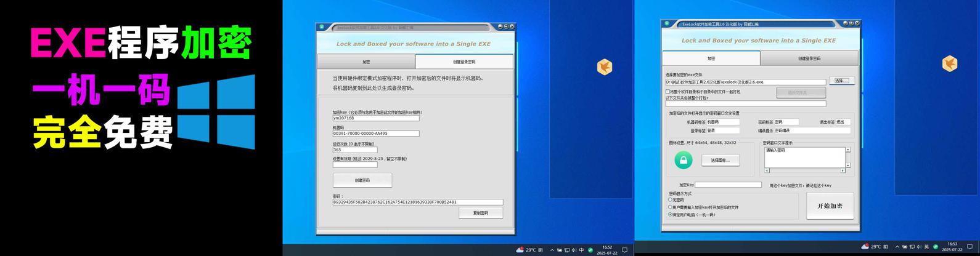
Task: Click the left arrow of the prompt box's horizontal scrollbar
Action: 767,170
